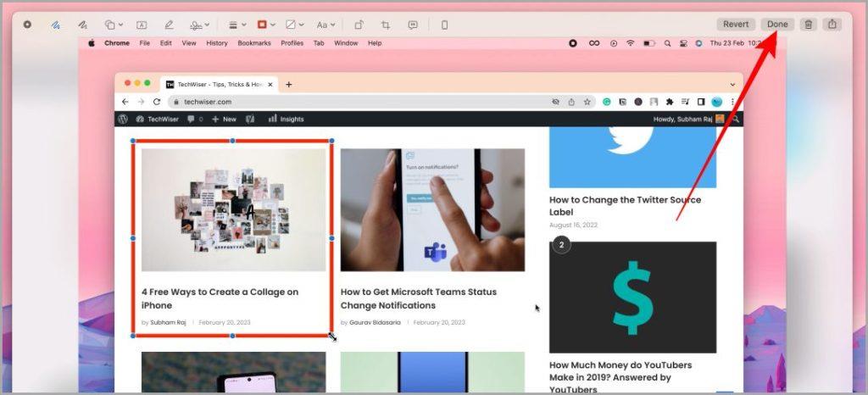868x395 pixels.
Task: Close the TechWiser tab
Action: tap(270, 85)
